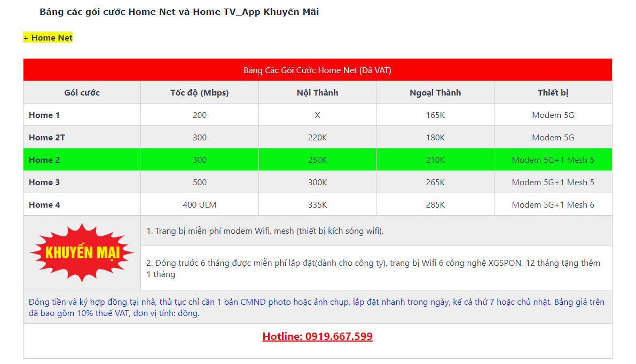The image size is (636, 364).
Task: Click the Hotline: 0919.667.599 link
Action: coord(317,336)
